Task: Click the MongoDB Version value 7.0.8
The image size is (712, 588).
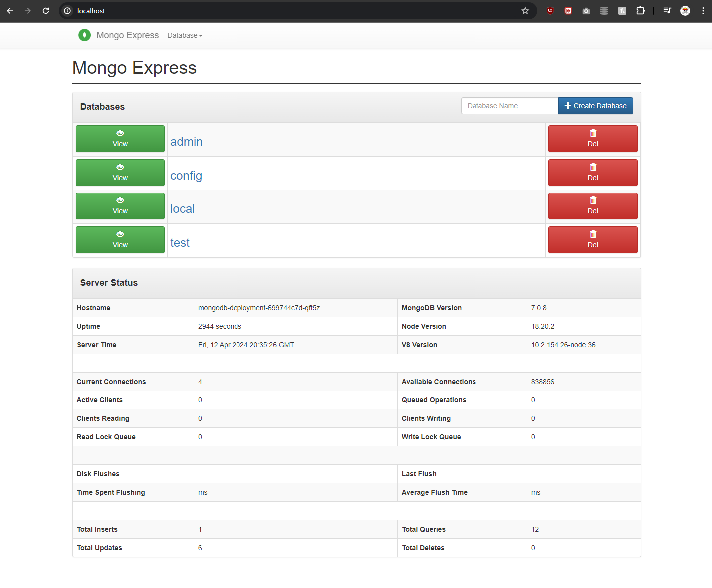Action: click(x=539, y=308)
